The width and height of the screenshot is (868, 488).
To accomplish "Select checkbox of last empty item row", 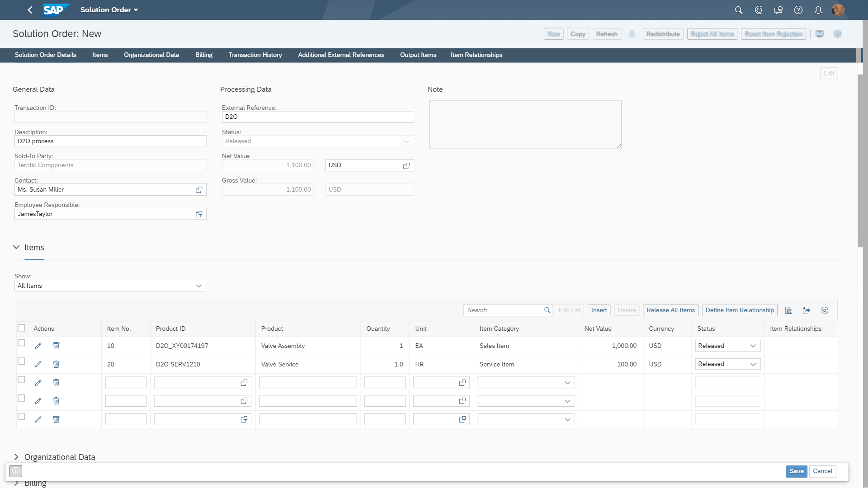I will tap(21, 417).
